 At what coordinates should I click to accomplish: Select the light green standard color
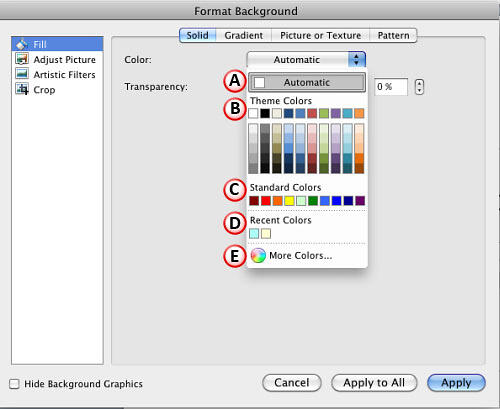(301, 201)
